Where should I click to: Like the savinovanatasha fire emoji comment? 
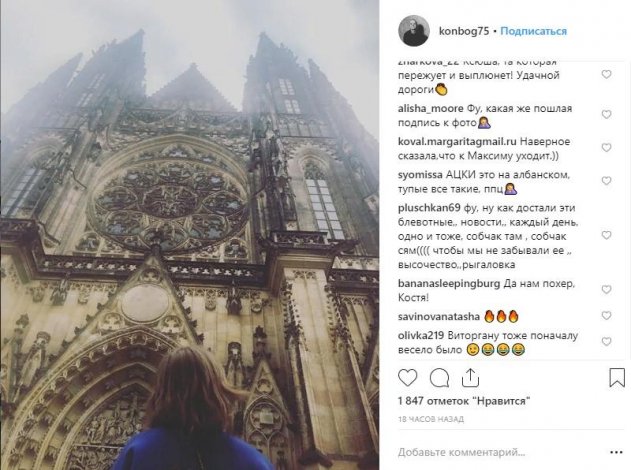[606, 316]
